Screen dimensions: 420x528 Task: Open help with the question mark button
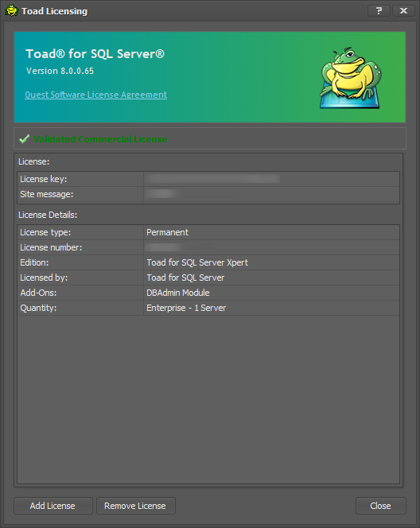coord(379,11)
